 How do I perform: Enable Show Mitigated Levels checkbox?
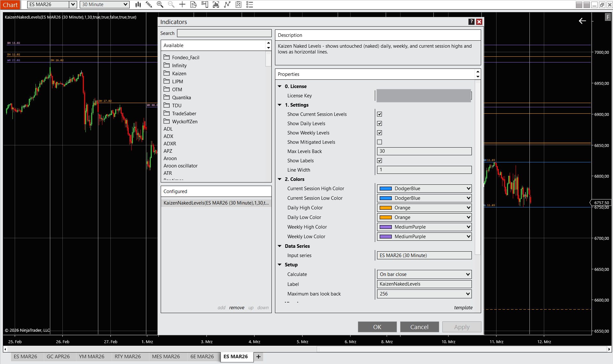point(379,142)
